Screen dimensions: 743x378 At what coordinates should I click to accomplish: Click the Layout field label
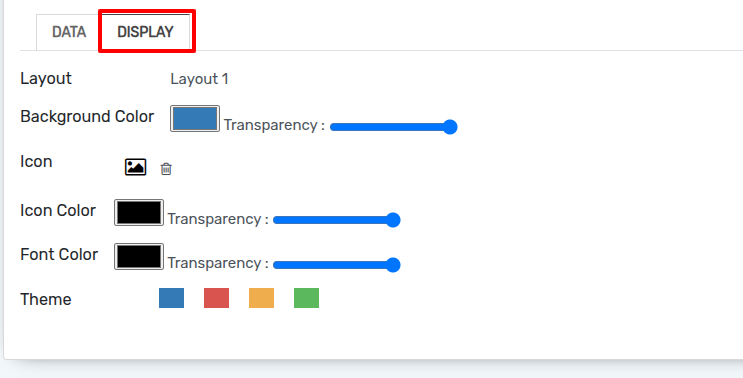click(x=46, y=78)
